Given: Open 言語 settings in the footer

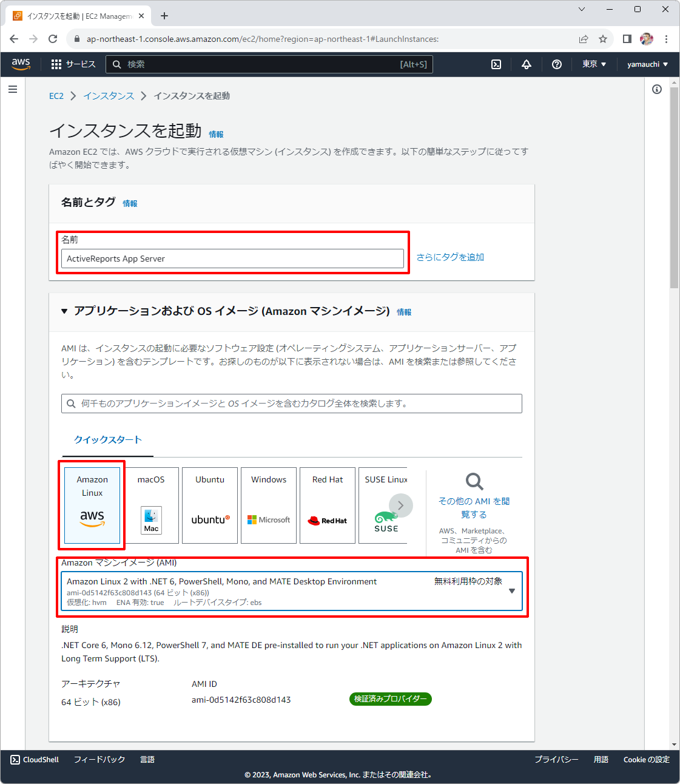Looking at the screenshot, I should pyautogui.click(x=147, y=760).
